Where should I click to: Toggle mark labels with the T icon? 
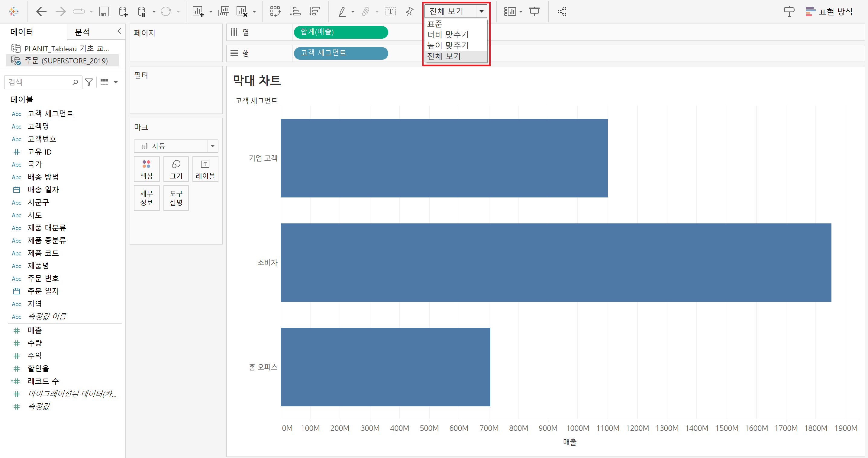point(391,12)
